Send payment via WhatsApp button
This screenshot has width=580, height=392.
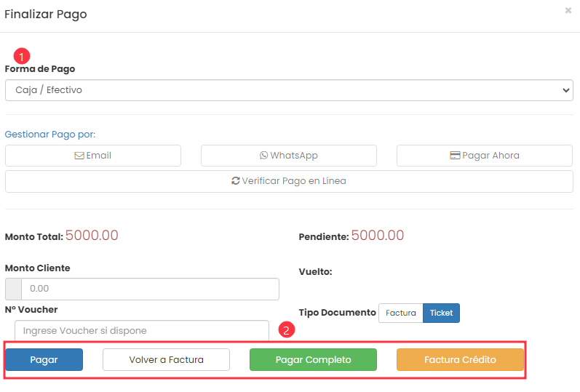(x=289, y=156)
